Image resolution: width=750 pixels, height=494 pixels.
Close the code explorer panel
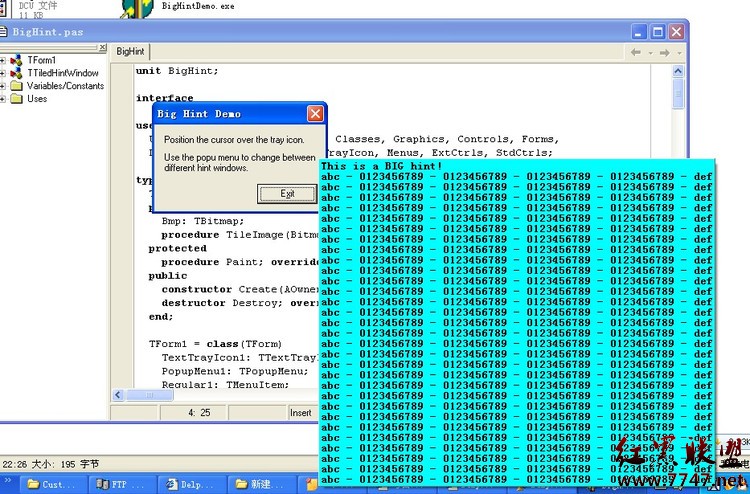click(x=102, y=47)
